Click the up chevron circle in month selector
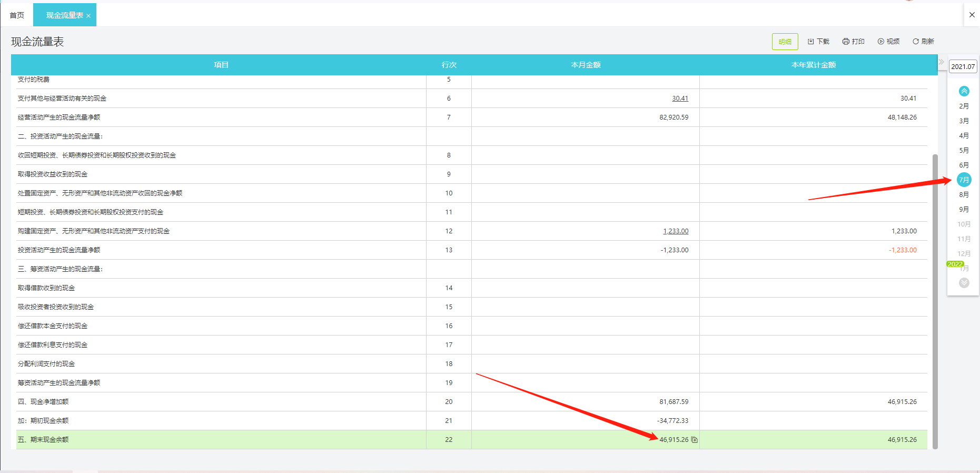This screenshot has height=473, width=980. pyautogui.click(x=964, y=91)
